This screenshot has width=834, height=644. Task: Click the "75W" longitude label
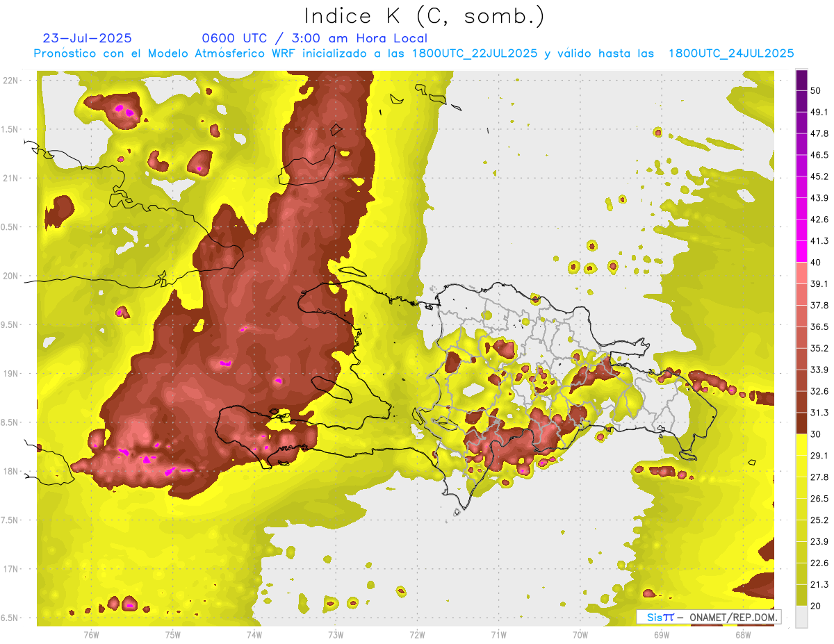coord(172,634)
